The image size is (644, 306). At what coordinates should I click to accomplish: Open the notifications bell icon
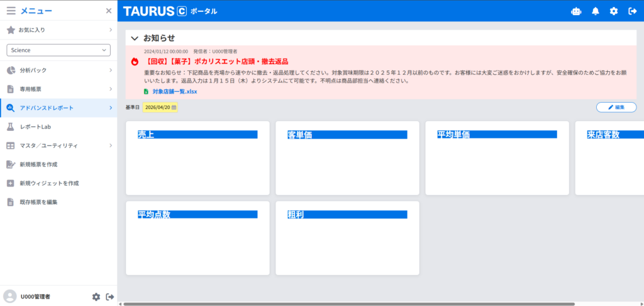(x=595, y=11)
